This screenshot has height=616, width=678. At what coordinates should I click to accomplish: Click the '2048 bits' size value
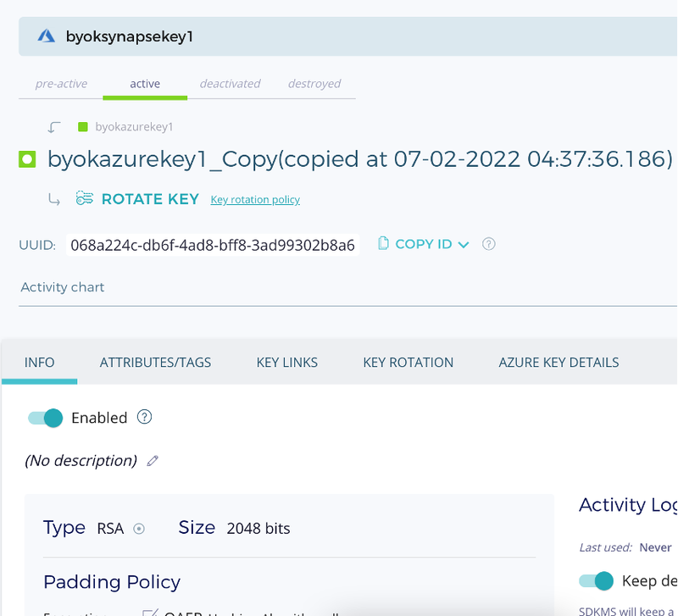coord(258,528)
